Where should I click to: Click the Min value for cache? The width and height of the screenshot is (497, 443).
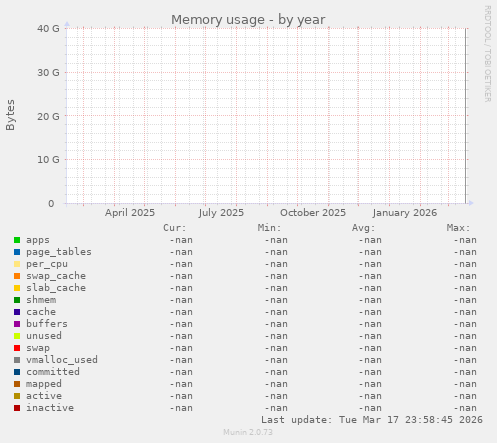[276, 312]
